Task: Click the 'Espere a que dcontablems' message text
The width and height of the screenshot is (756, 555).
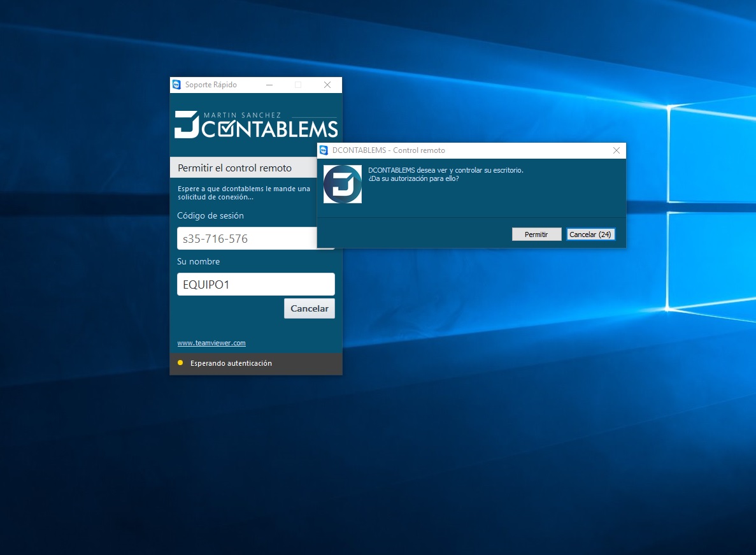Action: [x=243, y=192]
